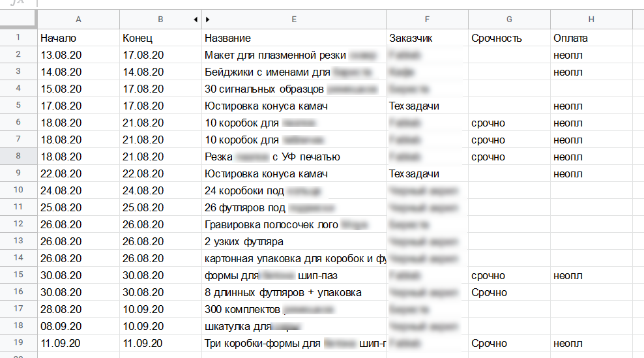
Task: Click the select-all corner box
Action: (18, 19)
